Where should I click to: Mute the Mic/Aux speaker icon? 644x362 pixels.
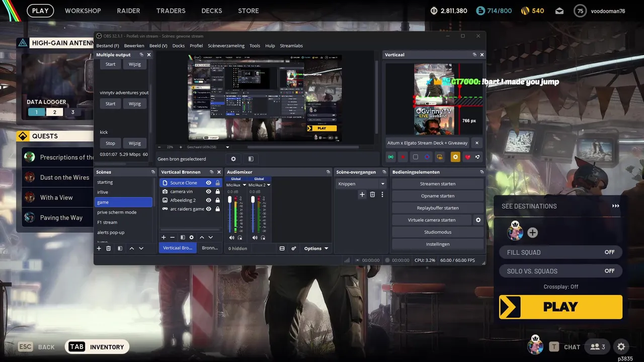pyautogui.click(x=232, y=237)
